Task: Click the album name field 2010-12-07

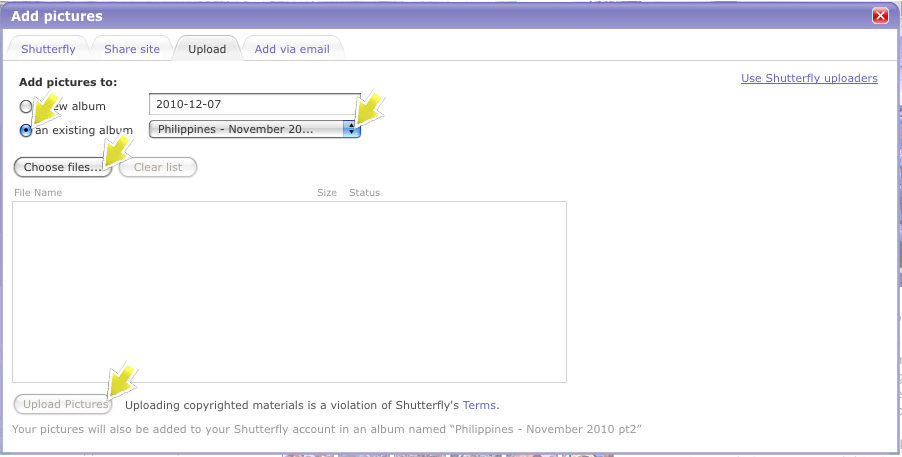Action: click(x=255, y=104)
